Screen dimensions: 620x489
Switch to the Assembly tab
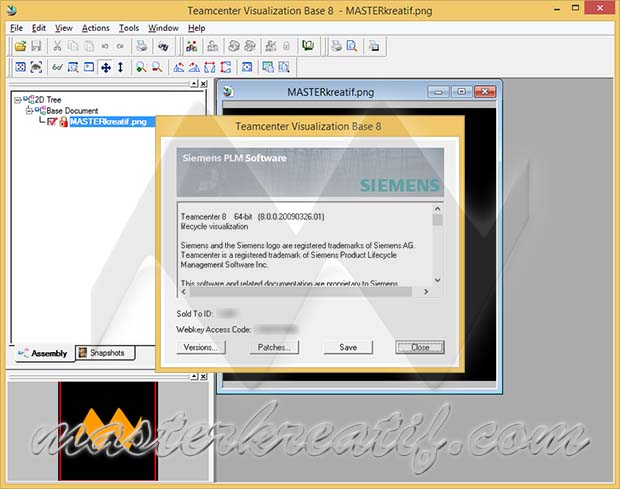pos(43,353)
